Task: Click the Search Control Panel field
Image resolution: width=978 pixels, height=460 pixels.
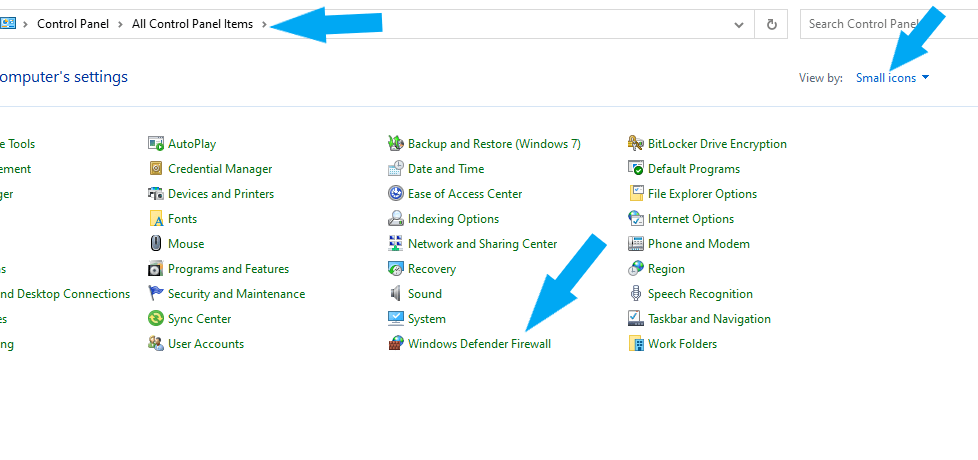Action: 889,24
